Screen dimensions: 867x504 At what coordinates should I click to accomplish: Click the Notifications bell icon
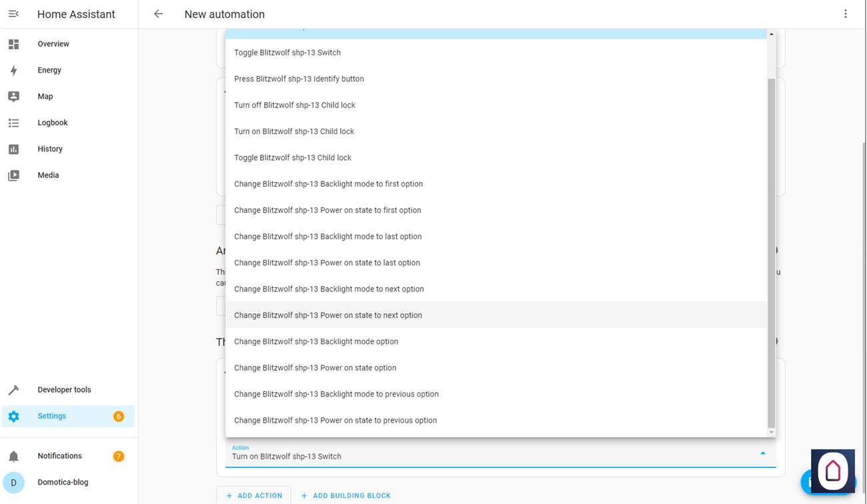point(13,457)
